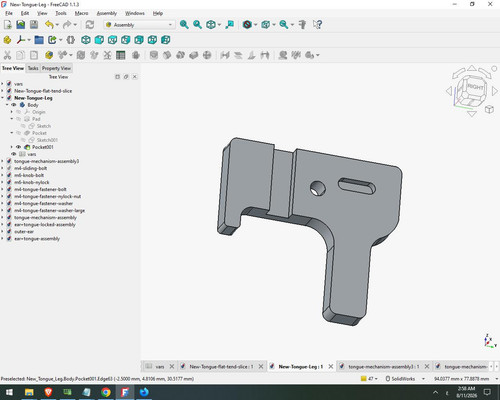Switch to isometric view
The width and height of the screenshot is (500, 400).
click(86, 40)
